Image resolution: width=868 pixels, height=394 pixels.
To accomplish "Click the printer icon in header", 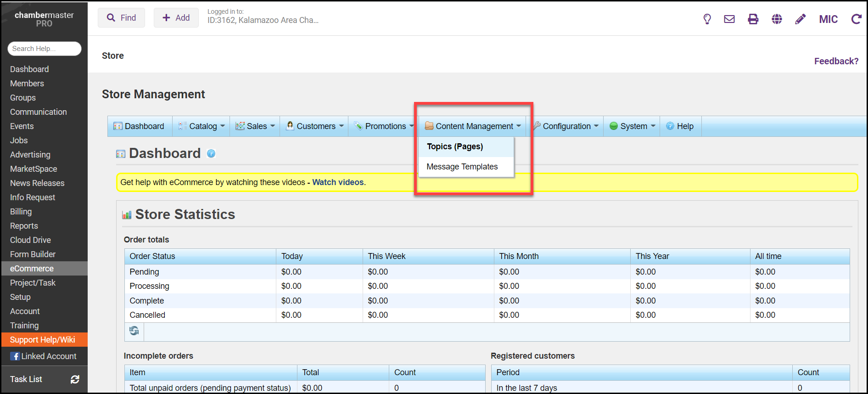I will point(753,19).
